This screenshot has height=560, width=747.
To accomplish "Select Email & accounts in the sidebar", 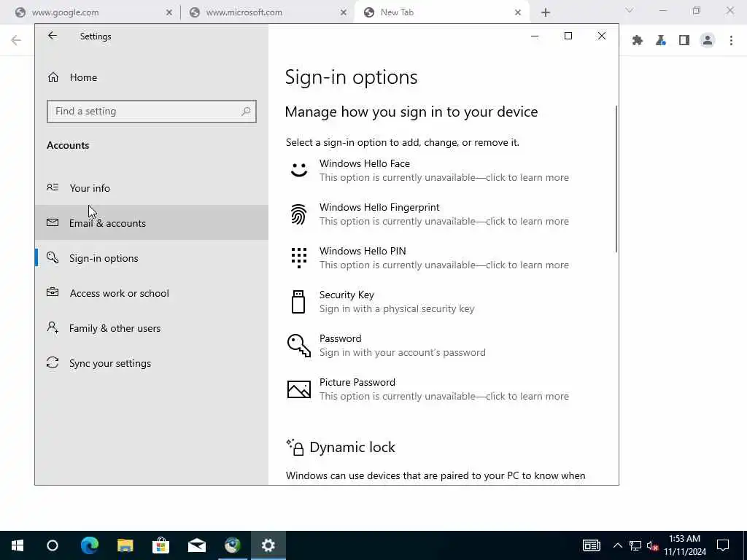I will [152, 223].
